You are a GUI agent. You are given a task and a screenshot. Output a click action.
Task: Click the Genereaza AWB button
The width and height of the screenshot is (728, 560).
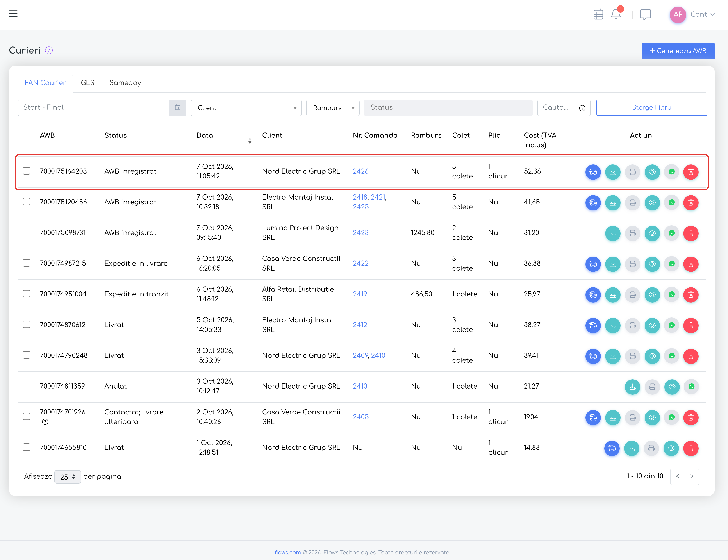pos(678,51)
